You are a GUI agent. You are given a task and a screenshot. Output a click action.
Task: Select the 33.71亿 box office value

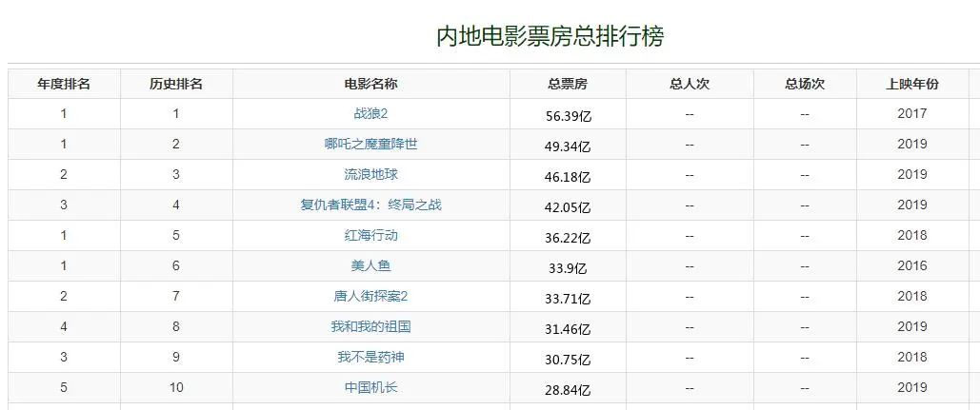[568, 299]
